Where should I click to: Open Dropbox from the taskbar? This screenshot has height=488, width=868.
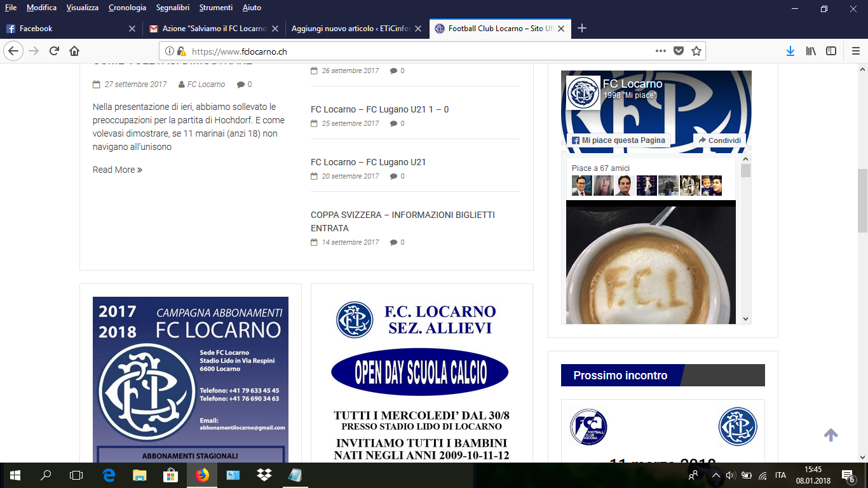click(x=264, y=475)
